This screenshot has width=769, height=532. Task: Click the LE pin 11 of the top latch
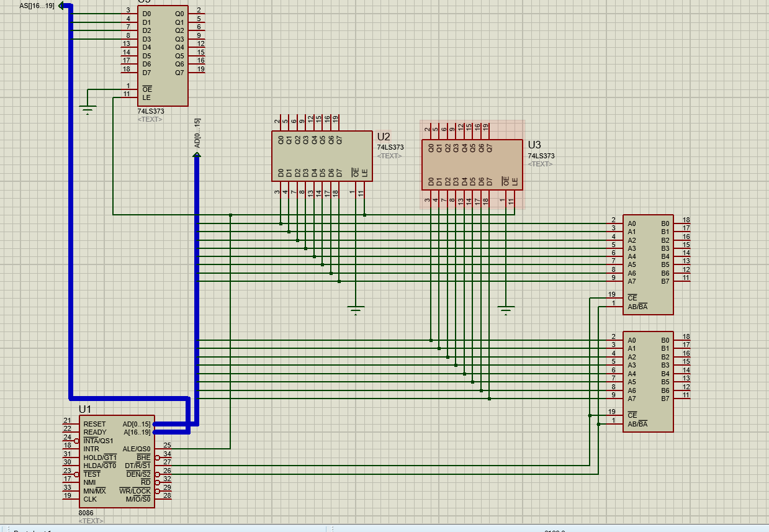(x=130, y=97)
